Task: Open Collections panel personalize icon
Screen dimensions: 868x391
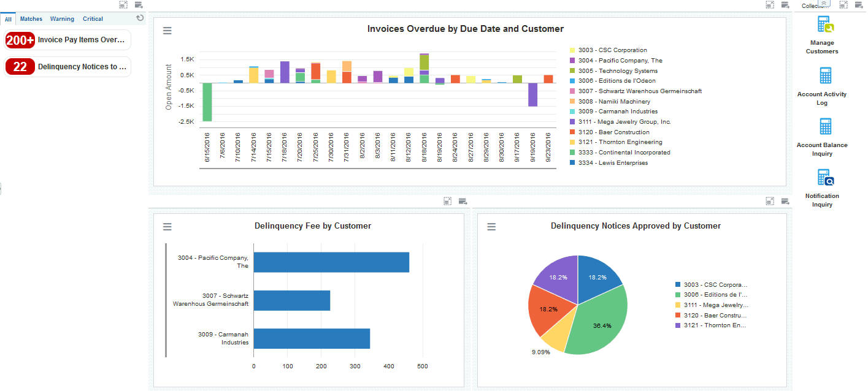Action: 859,5
